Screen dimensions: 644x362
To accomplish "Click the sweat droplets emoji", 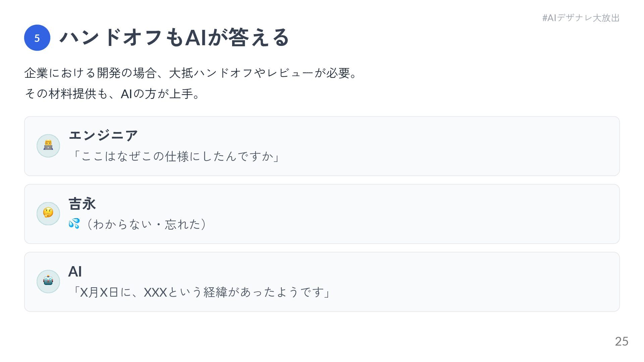I will (74, 224).
